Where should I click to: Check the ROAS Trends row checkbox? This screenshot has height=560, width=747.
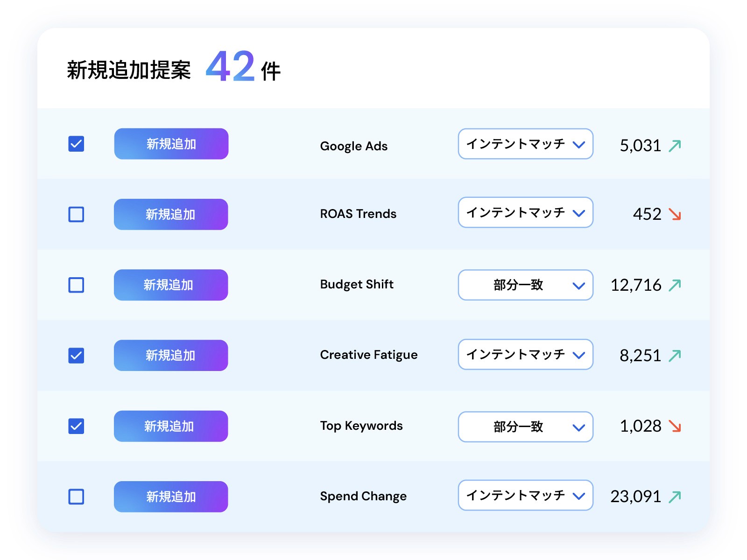[x=76, y=215]
